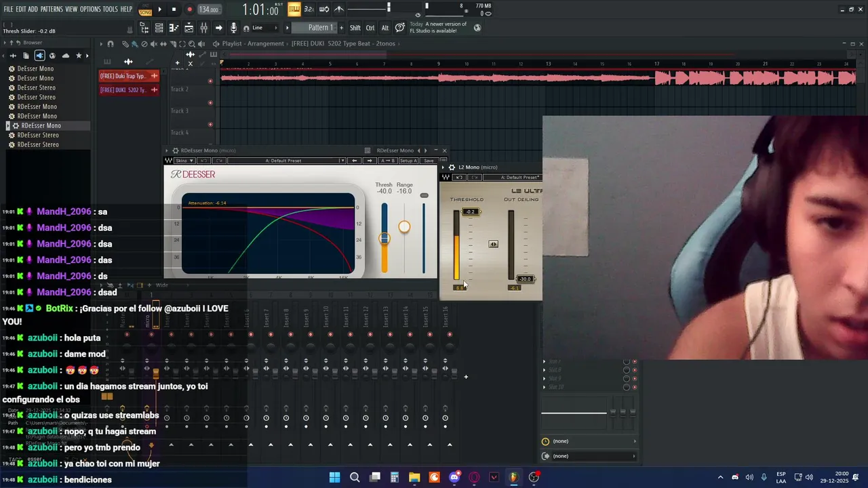Image resolution: width=868 pixels, height=488 pixels.
Task: Click the Setup A button in RDeEsser
Action: click(409, 161)
